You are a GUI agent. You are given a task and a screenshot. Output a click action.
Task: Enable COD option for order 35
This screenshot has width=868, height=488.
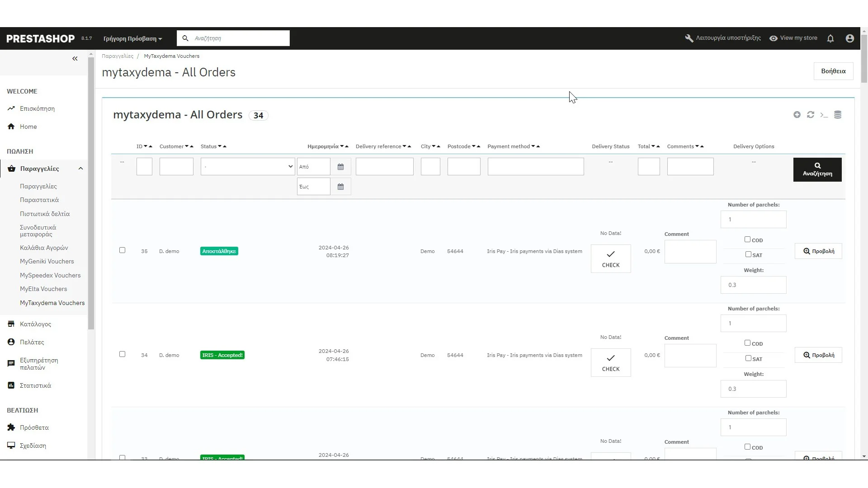tap(747, 239)
